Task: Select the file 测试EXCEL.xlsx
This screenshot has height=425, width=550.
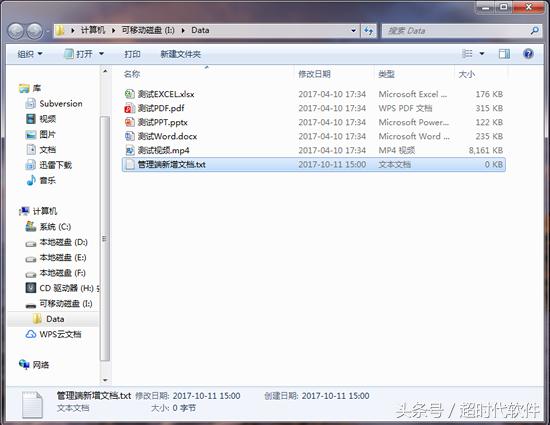Action: coord(314,94)
